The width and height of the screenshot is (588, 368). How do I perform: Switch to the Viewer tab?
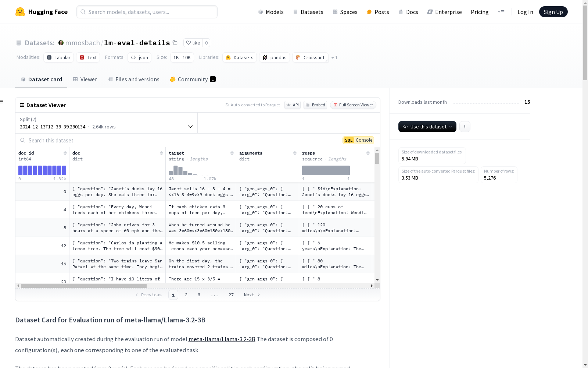85,79
